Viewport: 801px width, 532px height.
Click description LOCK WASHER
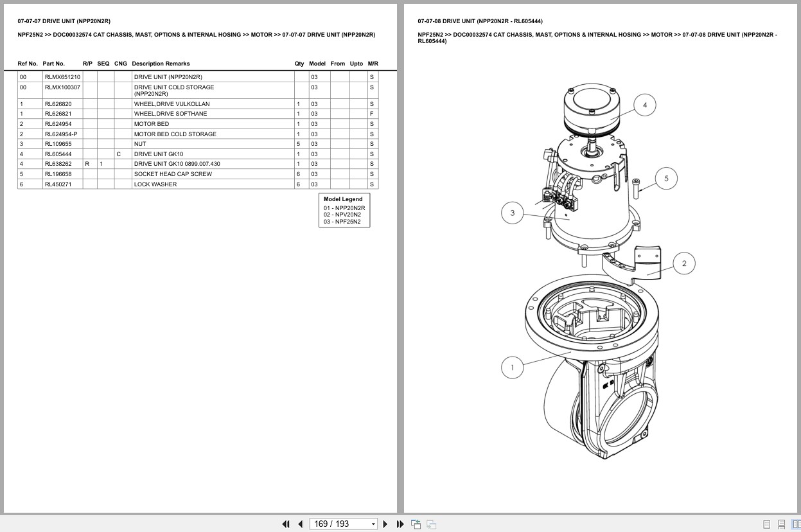click(x=155, y=184)
